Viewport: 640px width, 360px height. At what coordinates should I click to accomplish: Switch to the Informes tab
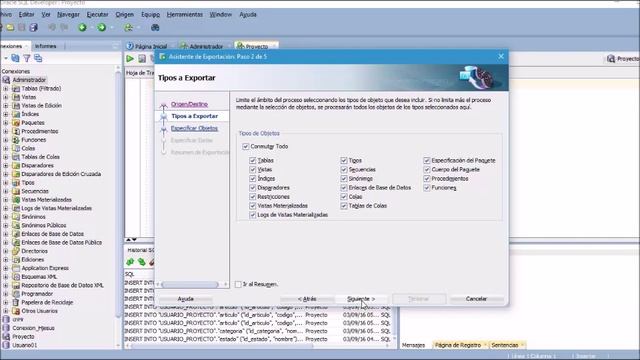(46, 46)
